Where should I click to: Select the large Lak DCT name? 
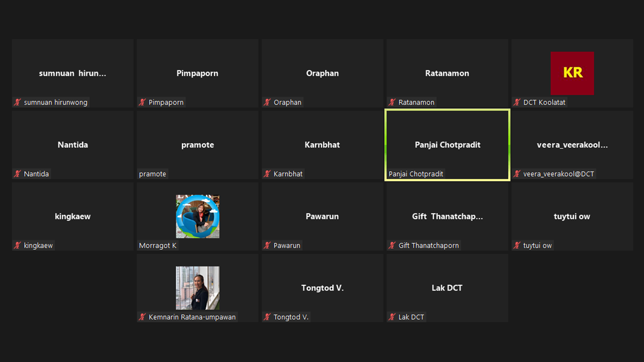pyautogui.click(x=447, y=288)
